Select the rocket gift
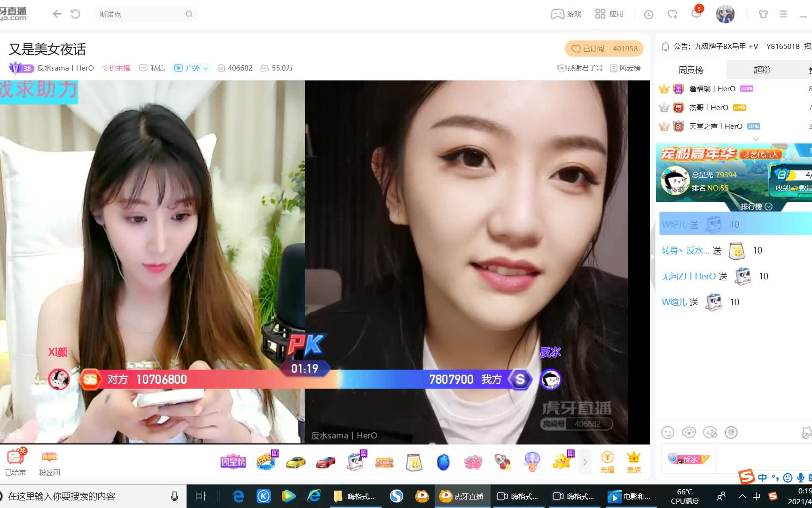 coord(502,462)
